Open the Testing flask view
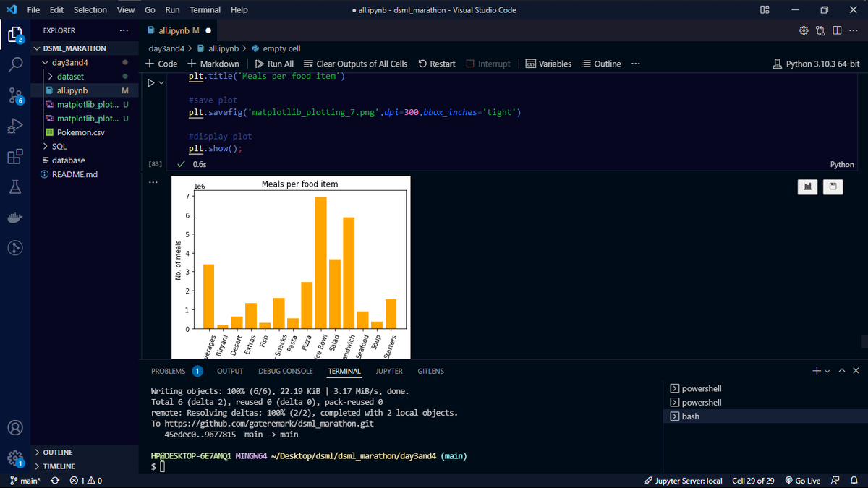This screenshot has width=868, height=488. (x=15, y=187)
